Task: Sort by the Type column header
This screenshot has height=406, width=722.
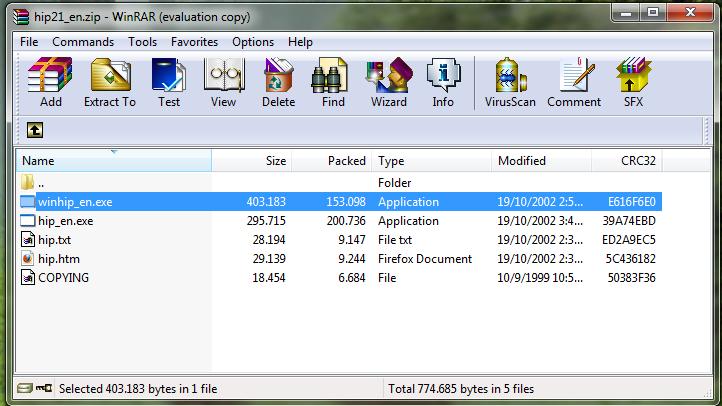Action: (431, 161)
